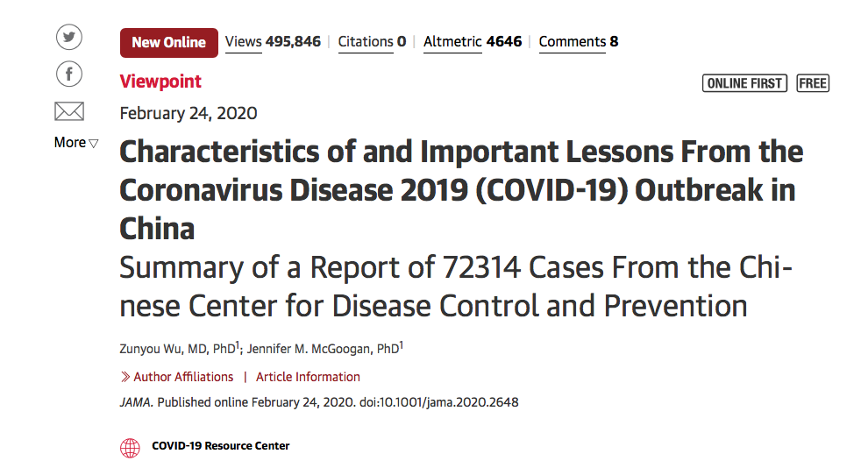868x475 pixels.
Task: Open Article Information
Action: pyautogui.click(x=308, y=377)
